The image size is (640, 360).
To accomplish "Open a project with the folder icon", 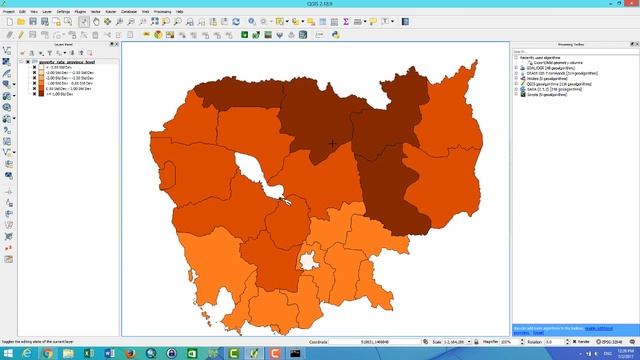I will point(21,22).
